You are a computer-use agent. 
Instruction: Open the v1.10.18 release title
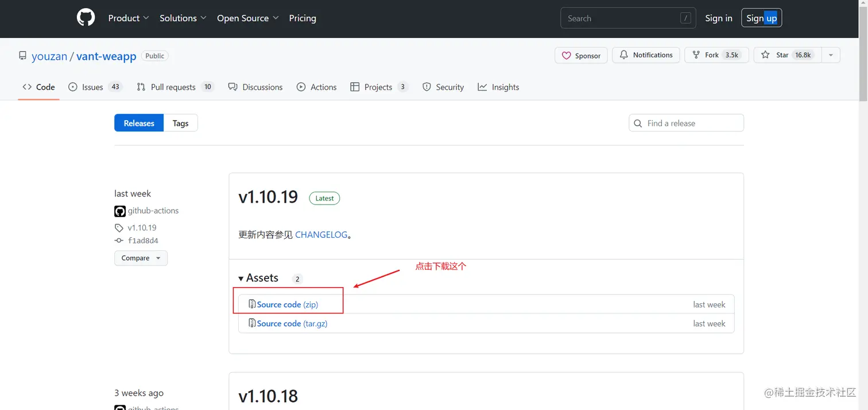[268, 396]
